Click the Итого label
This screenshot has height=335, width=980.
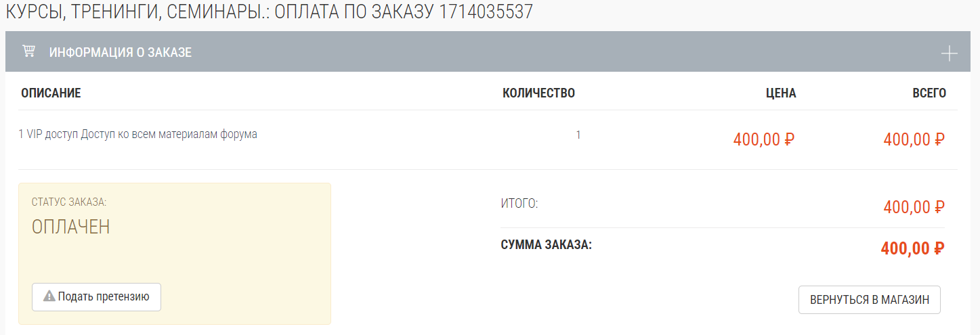point(519,203)
